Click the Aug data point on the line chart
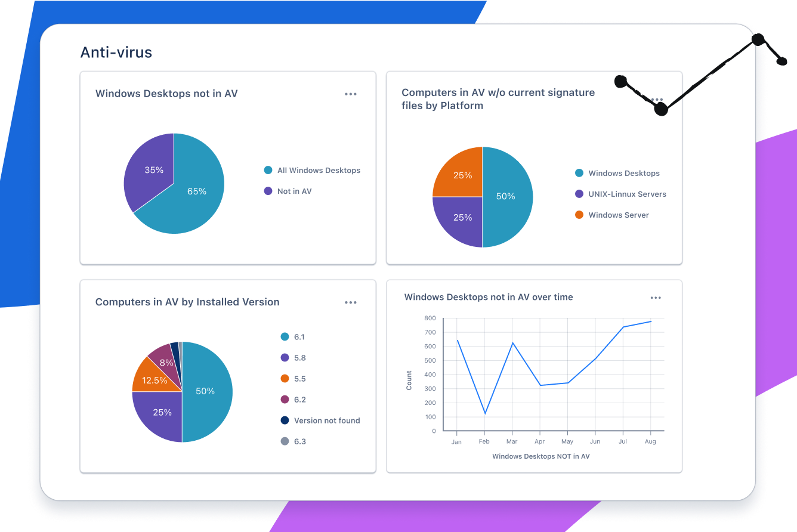The image size is (797, 532). pos(651,321)
